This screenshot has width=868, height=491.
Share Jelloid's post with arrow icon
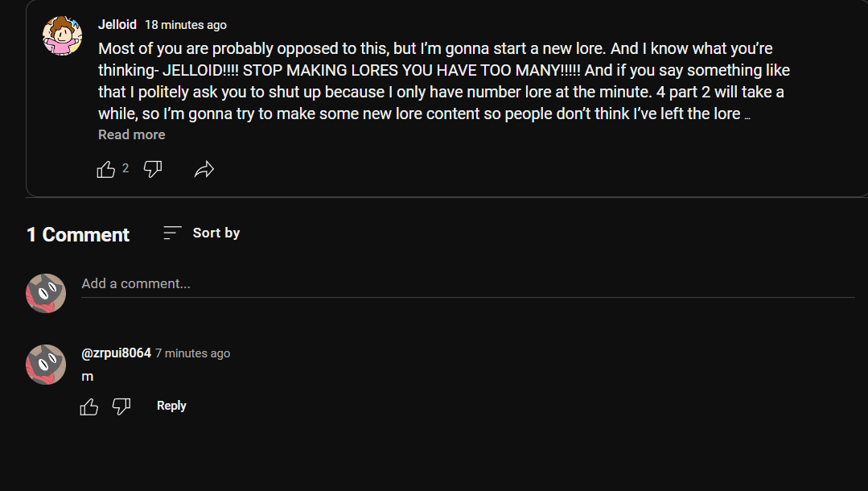[204, 169]
